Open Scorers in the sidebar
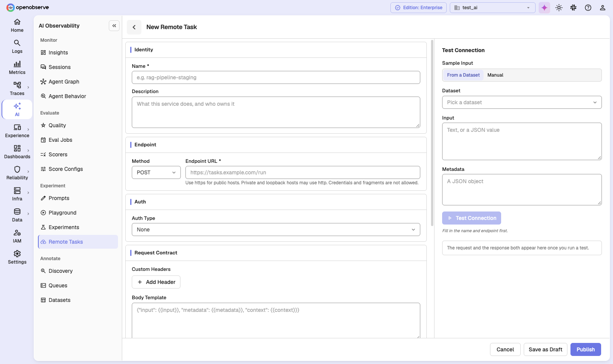Screen dimensions: 613x364 pos(78,154)
